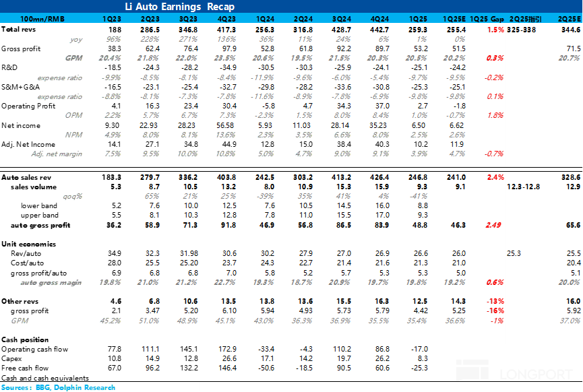Click Net income value 56.58 for 4Q23
The height and width of the screenshot is (392, 583).
(225, 125)
